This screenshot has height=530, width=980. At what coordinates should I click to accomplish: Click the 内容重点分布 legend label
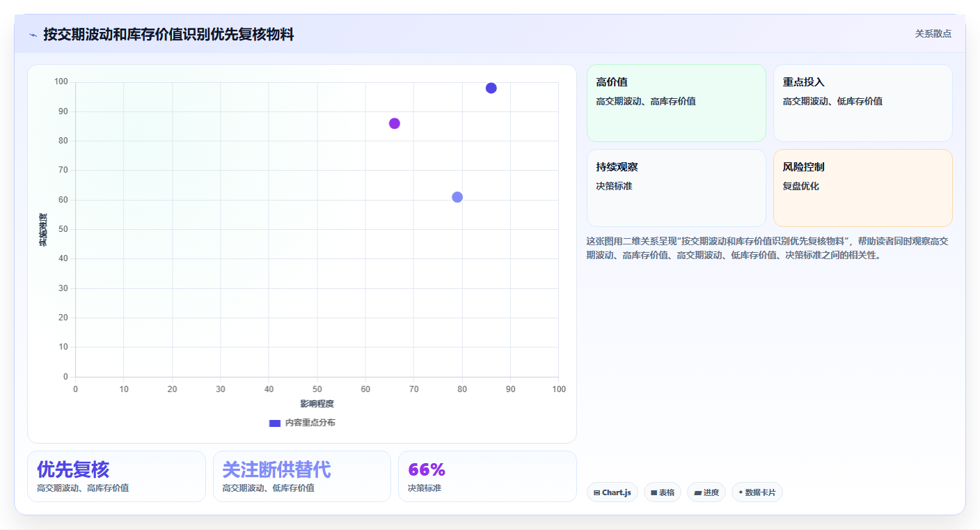click(x=310, y=423)
